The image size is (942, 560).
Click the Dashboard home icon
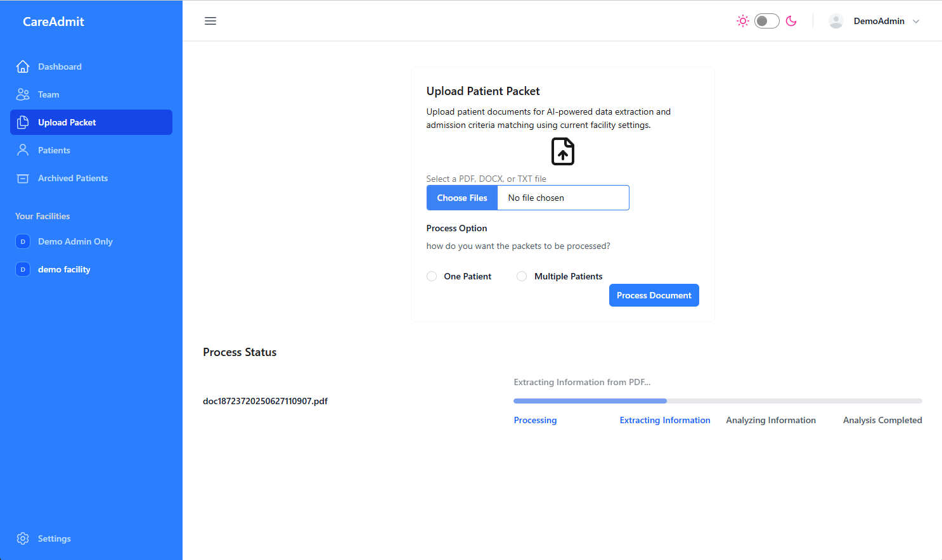[x=23, y=67]
